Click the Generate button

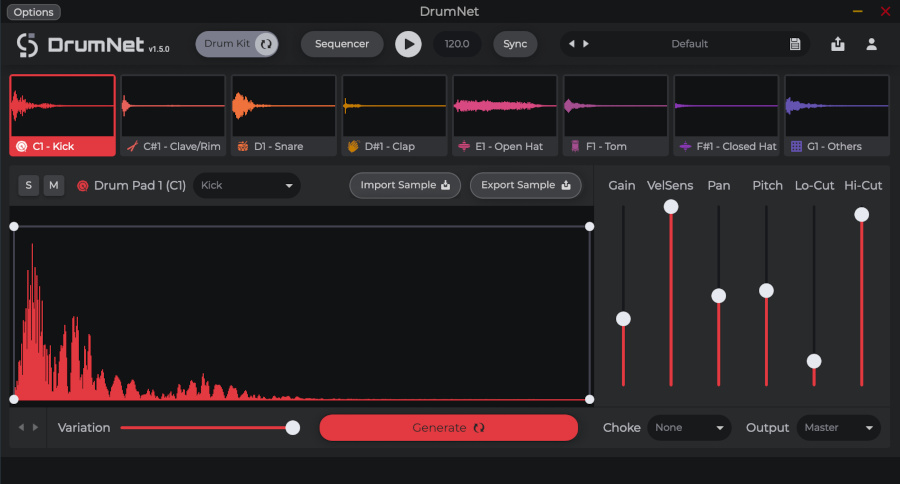coord(449,427)
